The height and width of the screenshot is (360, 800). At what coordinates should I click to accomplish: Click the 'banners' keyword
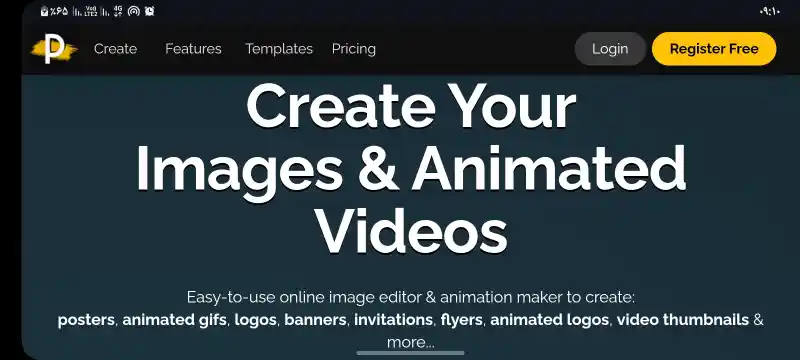coord(316,320)
